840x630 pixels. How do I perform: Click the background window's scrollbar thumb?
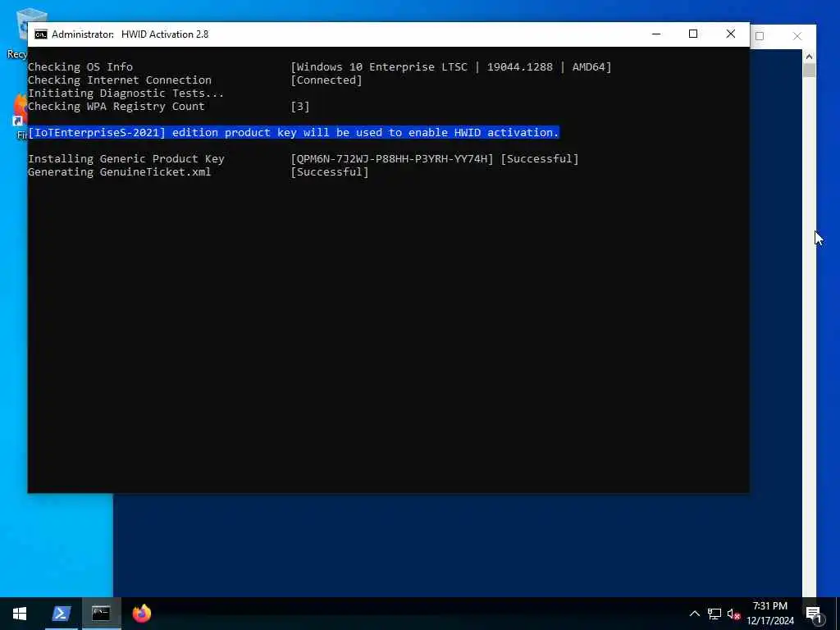(809, 71)
